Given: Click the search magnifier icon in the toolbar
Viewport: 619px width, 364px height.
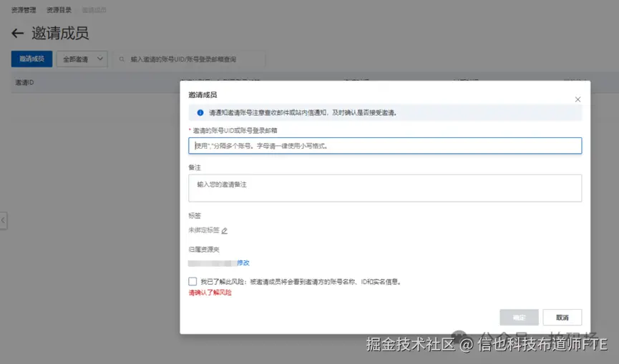Looking at the screenshot, I should click(x=122, y=59).
